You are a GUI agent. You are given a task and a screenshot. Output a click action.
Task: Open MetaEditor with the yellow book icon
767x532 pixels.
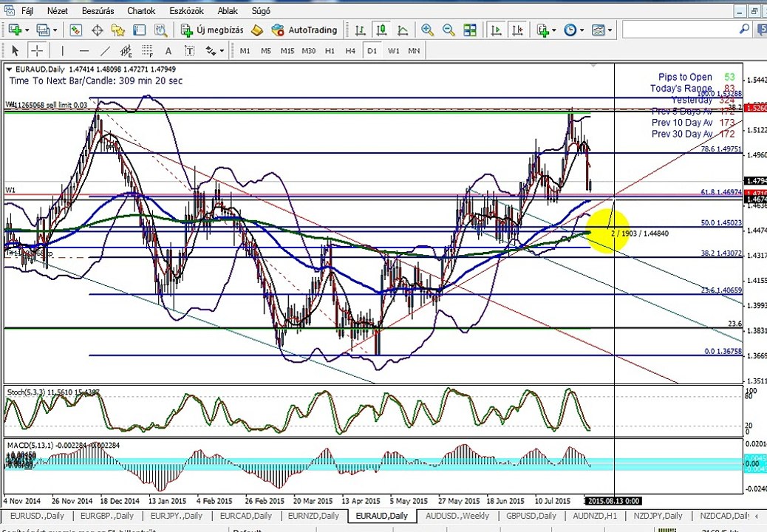point(257,30)
